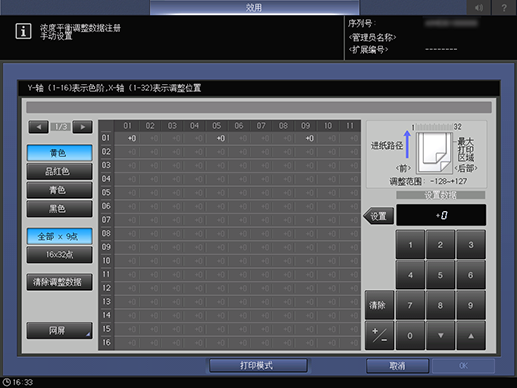Tap keypad digit 8

point(440,305)
